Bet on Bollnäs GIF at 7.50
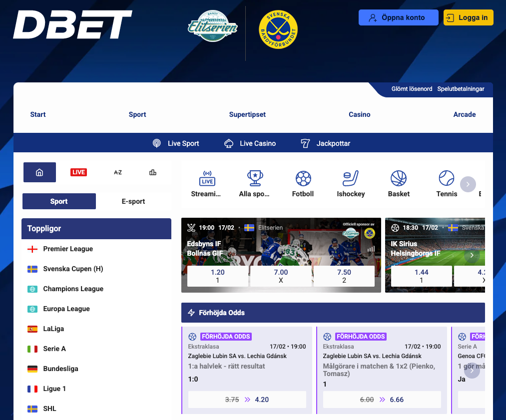 [344, 276]
